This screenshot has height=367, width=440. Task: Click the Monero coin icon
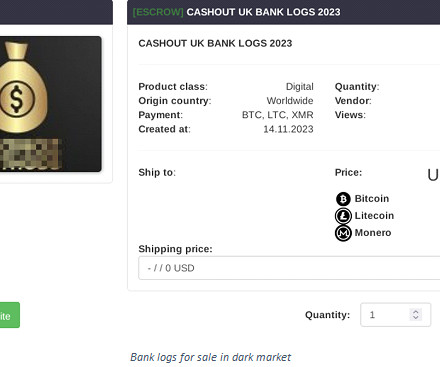click(x=343, y=233)
